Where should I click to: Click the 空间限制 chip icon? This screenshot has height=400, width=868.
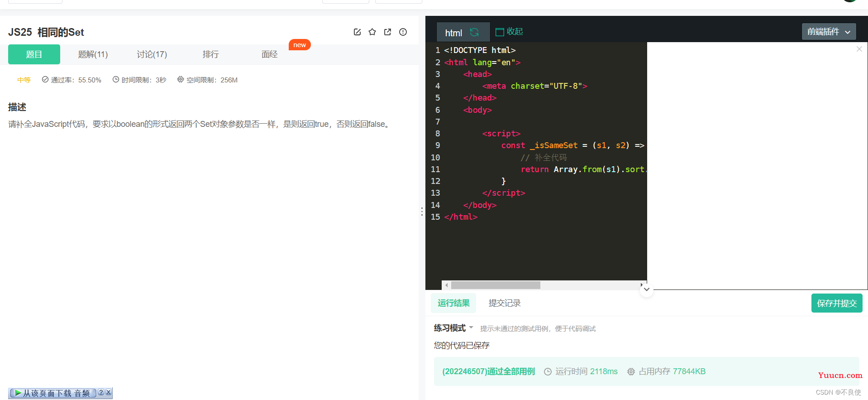coord(181,79)
